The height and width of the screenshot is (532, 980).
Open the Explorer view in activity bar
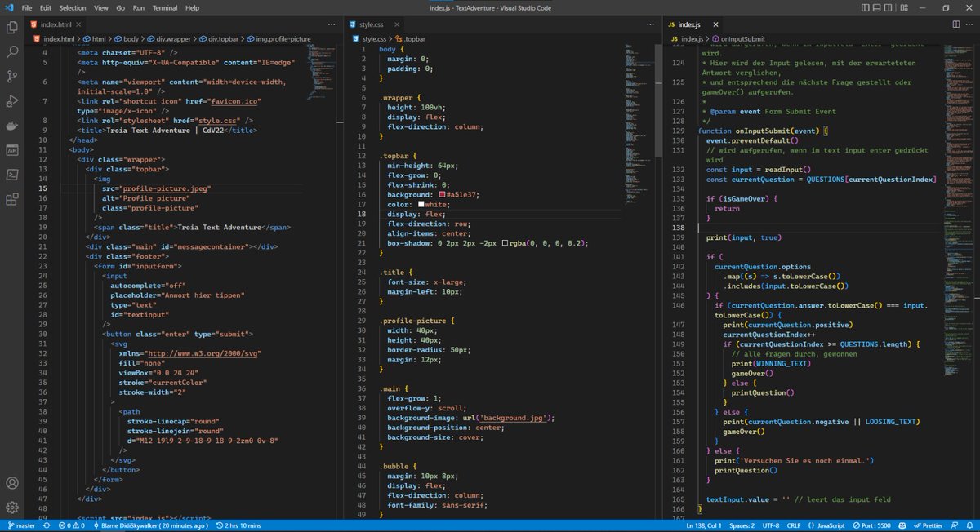(x=12, y=27)
